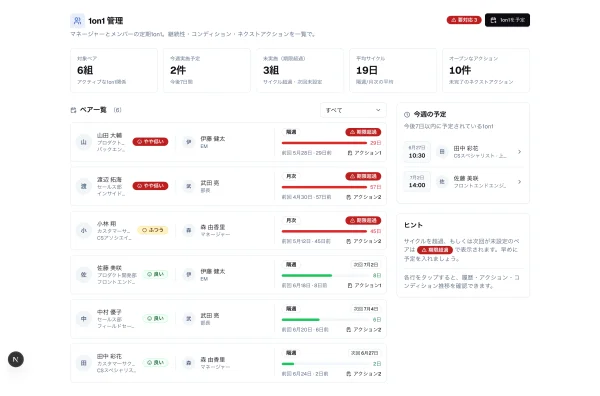Click the black 1on1を予定 button
This screenshot has height=396, width=600.
507,20
